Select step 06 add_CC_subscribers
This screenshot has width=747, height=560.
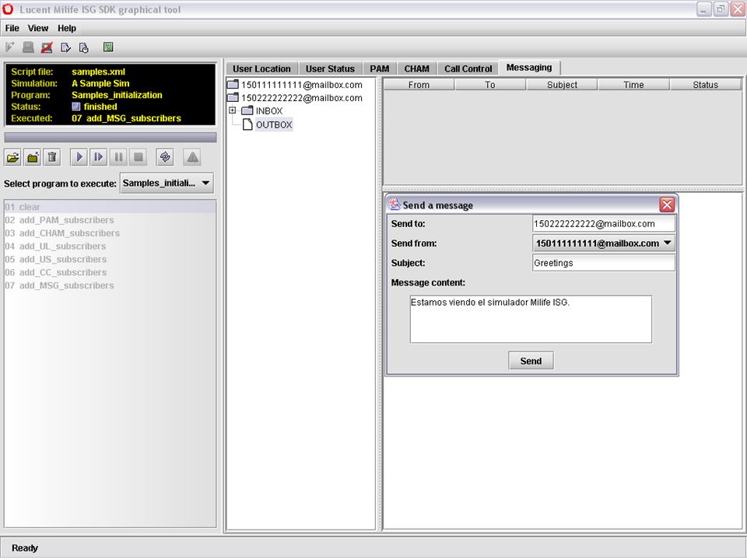[x=110, y=272]
